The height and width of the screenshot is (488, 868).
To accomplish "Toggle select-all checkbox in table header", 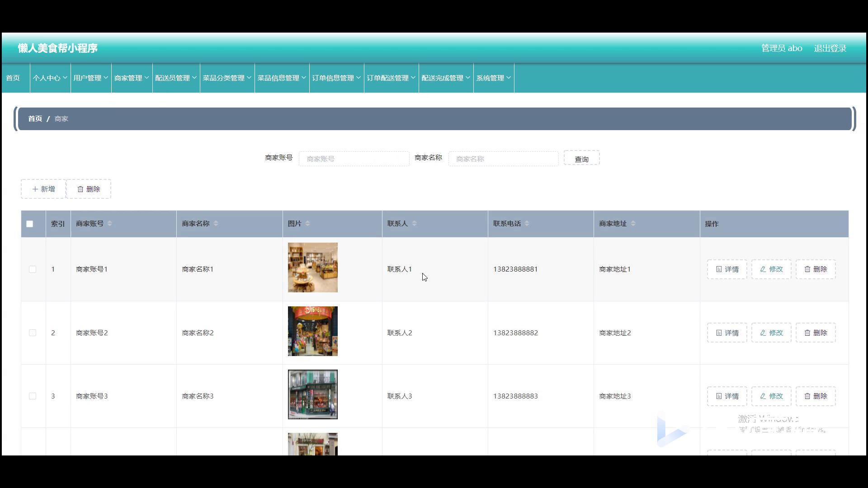I will coord(30,224).
